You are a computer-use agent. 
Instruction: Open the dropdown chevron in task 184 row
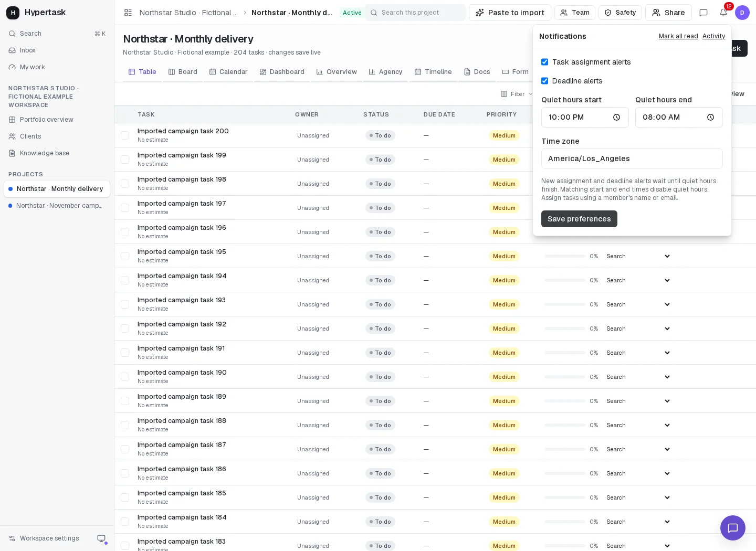point(667,522)
